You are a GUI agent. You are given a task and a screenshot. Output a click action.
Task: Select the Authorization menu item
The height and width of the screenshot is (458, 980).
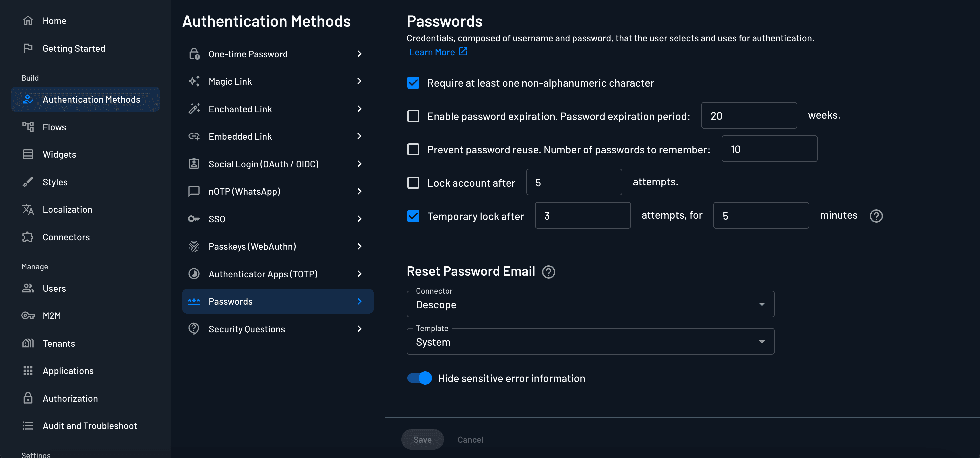point(69,398)
